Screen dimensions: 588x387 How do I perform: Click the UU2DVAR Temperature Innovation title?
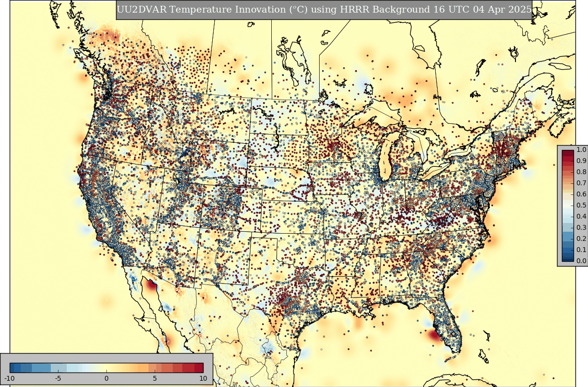point(324,10)
